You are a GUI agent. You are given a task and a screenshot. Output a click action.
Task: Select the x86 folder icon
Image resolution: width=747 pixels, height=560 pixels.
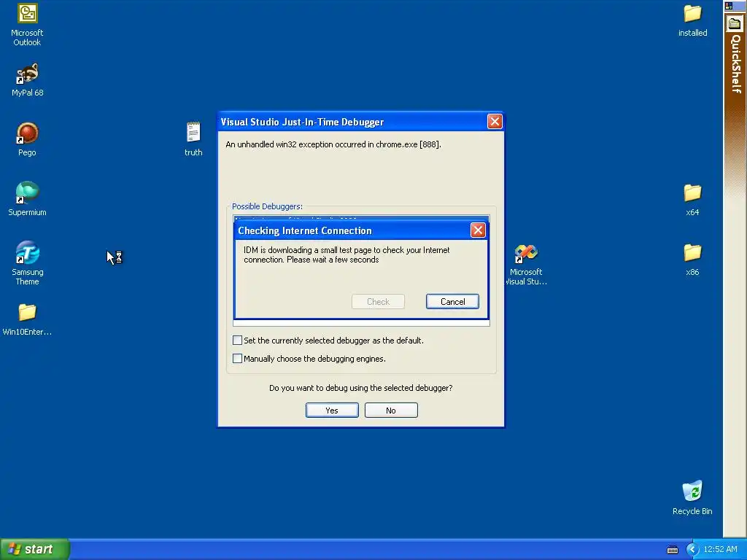tap(692, 260)
